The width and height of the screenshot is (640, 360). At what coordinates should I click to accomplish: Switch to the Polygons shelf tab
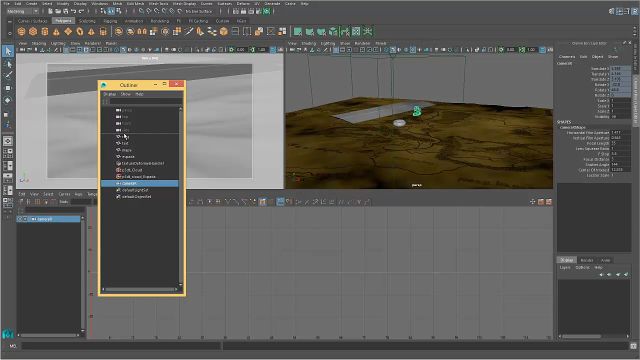(63, 21)
